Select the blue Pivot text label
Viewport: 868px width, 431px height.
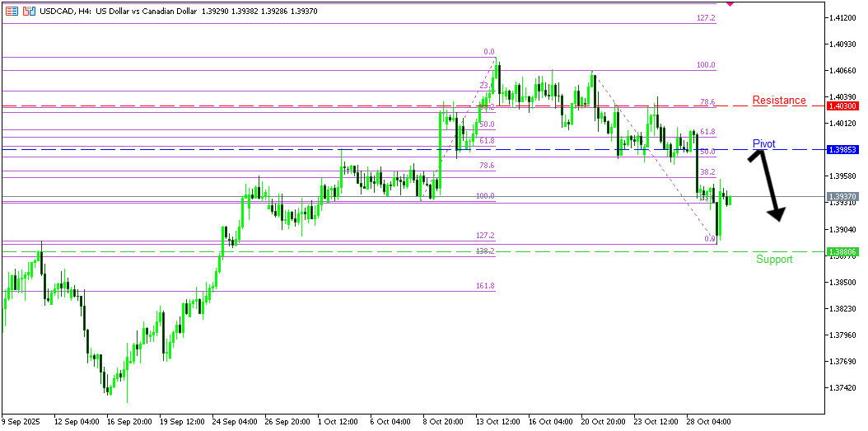tap(763, 144)
